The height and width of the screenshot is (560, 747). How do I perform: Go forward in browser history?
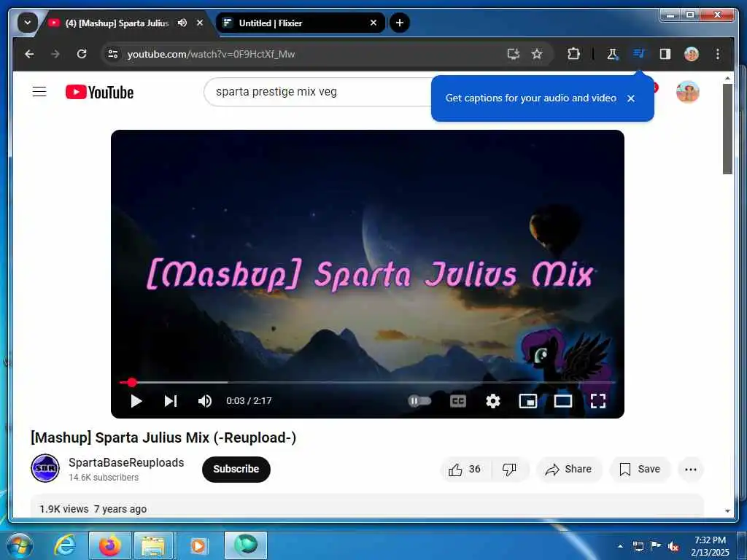(x=55, y=54)
